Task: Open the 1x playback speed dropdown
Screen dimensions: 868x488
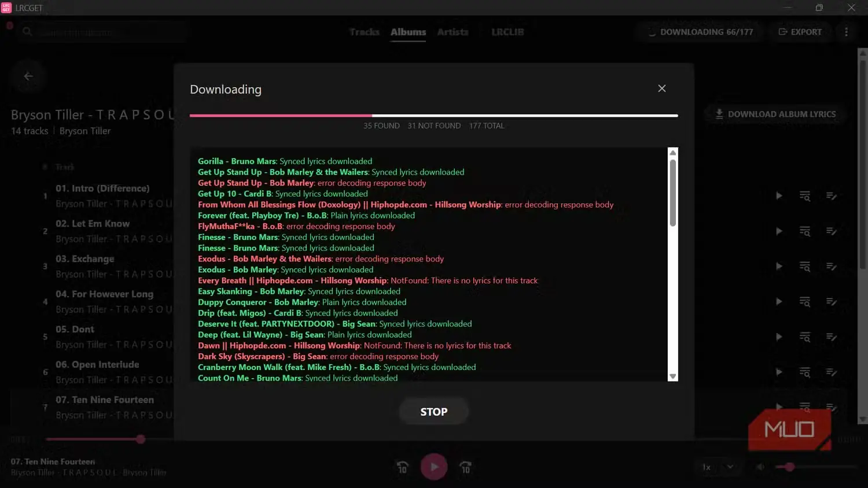Action: (x=718, y=467)
